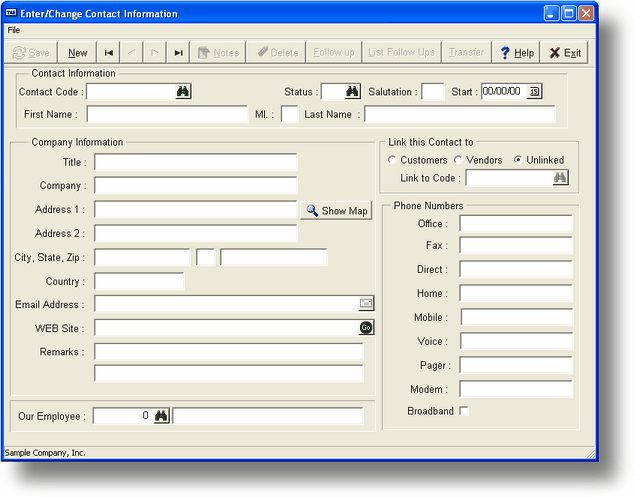Click the Office phone field

pos(516,224)
